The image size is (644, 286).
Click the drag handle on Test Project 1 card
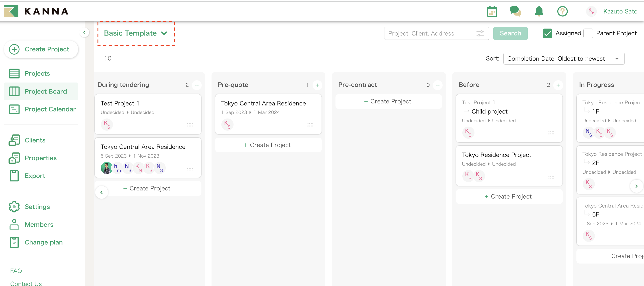click(190, 125)
